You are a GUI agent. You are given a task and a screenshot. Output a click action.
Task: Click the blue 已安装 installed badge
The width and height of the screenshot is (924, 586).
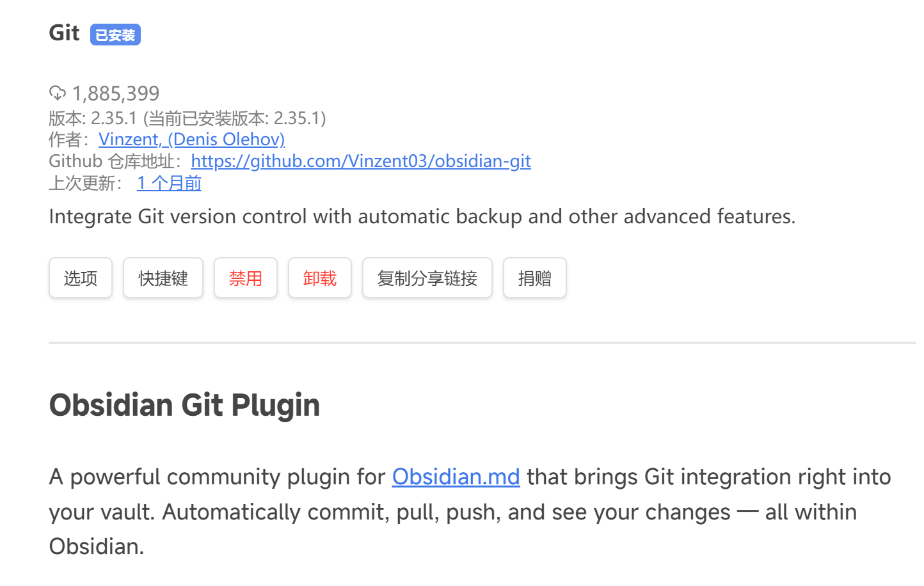pyautogui.click(x=115, y=35)
